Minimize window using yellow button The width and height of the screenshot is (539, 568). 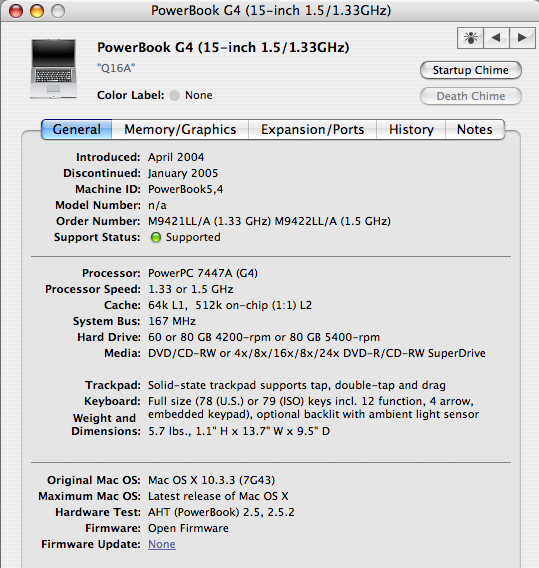[37, 11]
